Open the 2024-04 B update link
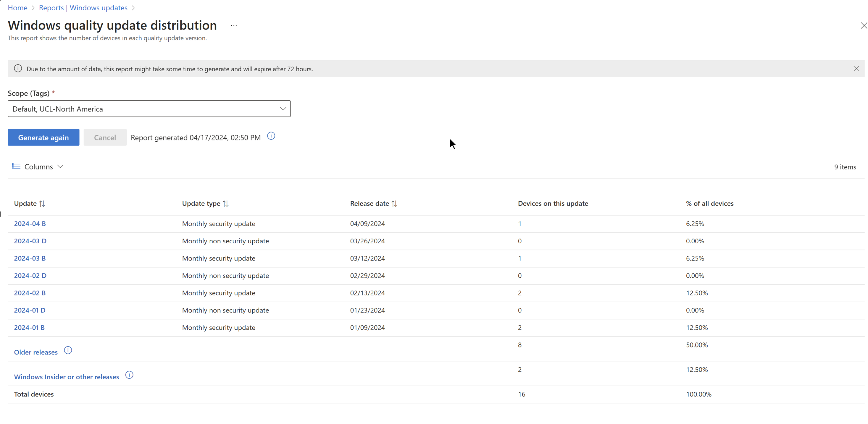868x424 pixels. (x=30, y=224)
